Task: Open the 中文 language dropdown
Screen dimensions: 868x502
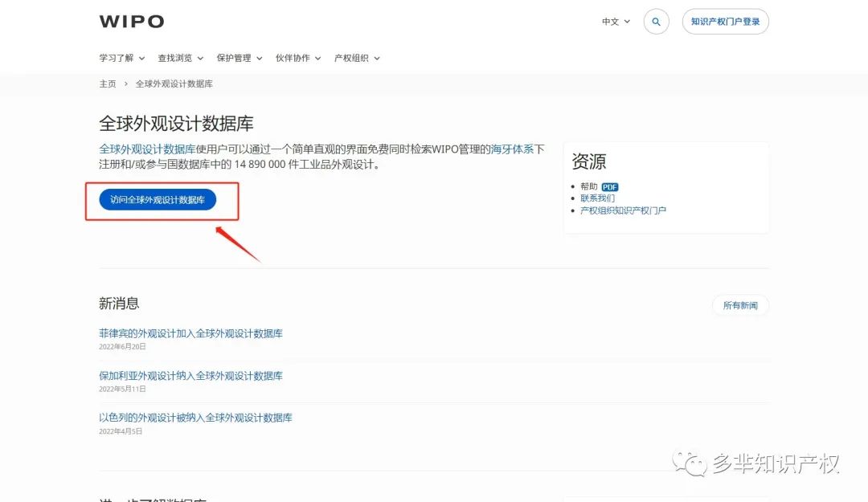Action: [x=616, y=22]
